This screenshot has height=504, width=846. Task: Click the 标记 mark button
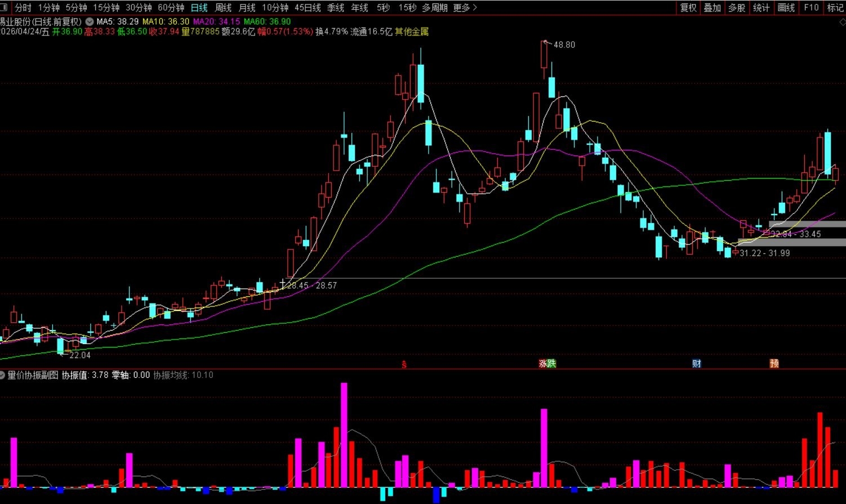[x=835, y=7]
